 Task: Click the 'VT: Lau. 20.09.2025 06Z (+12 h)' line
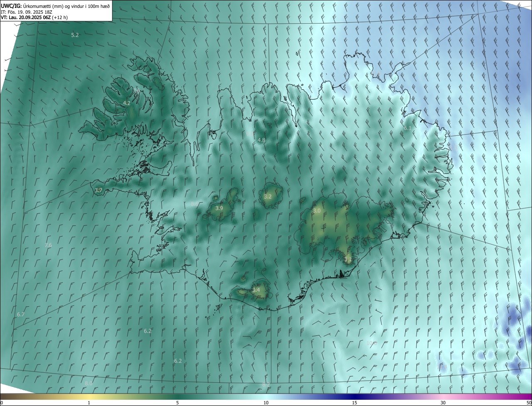pyautogui.click(x=34, y=17)
